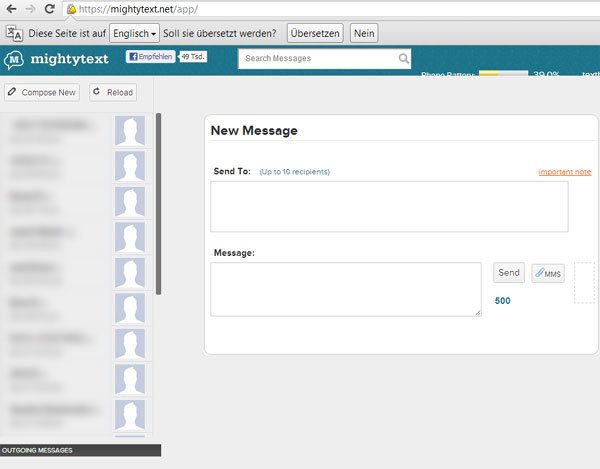Click the New Message heading
Screen dimensions: 600x469
pyautogui.click(x=254, y=130)
